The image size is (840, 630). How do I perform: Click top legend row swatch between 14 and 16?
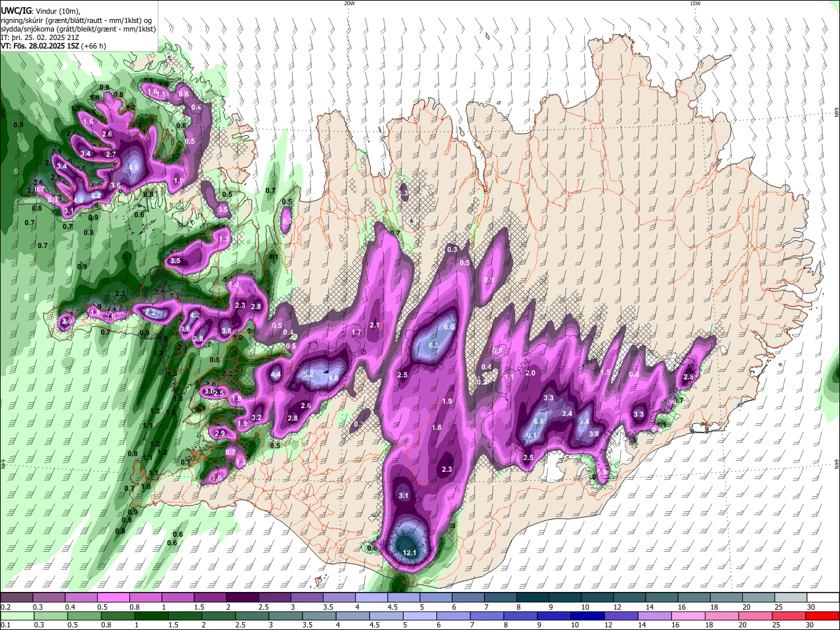[661, 597]
